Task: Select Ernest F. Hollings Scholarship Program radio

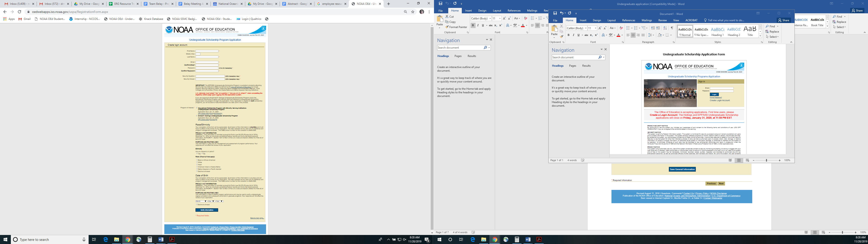Action: point(197,116)
